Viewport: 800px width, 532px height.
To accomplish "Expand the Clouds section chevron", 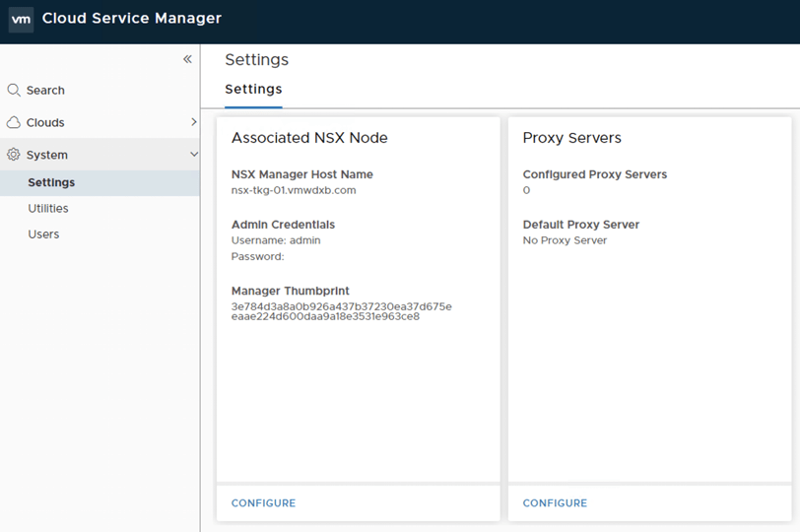I will [x=193, y=122].
